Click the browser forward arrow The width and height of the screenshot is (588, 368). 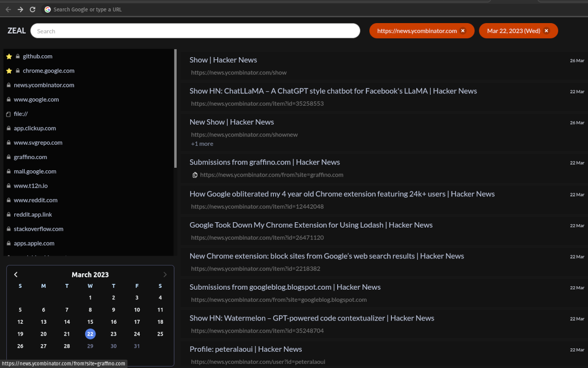coord(20,9)
